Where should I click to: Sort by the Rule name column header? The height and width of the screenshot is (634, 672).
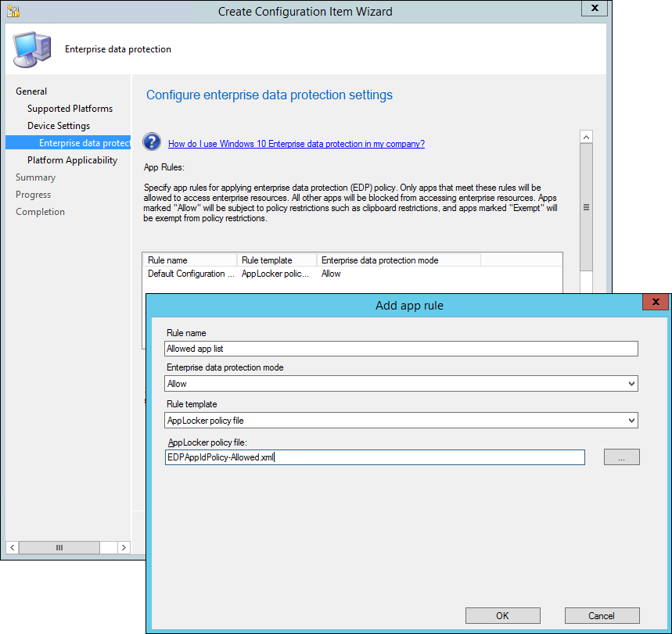pyautogui.click(x=189, y=260)
